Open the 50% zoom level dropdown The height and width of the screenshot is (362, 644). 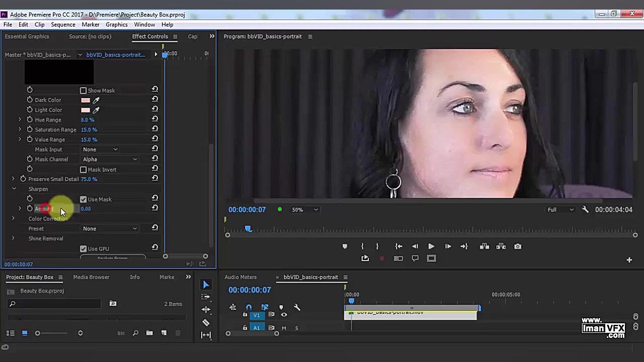pos(305,210)
